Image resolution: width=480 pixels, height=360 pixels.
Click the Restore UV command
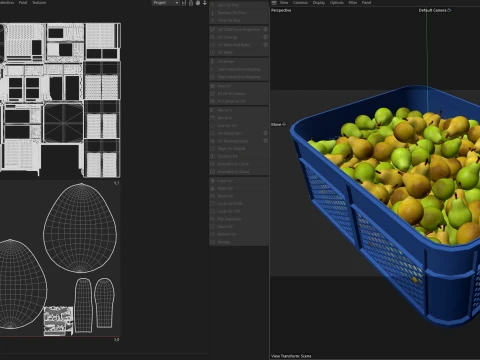click(239, 234)
